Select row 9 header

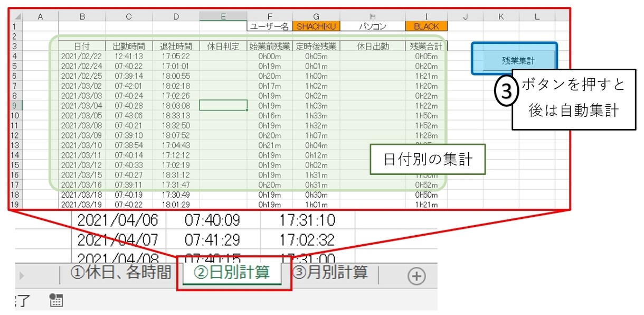(x=15, y=105)
